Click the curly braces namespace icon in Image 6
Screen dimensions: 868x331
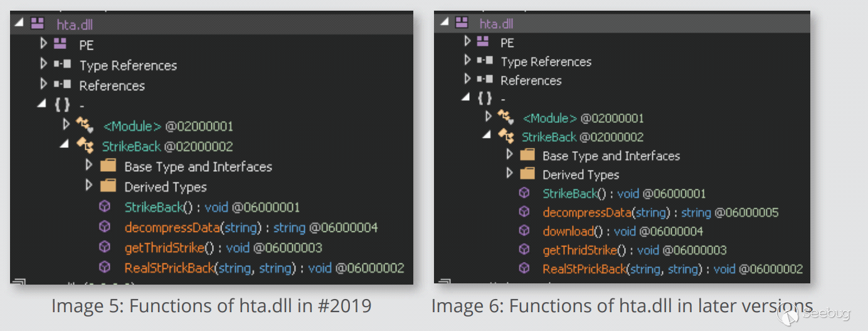click(485, 98)
